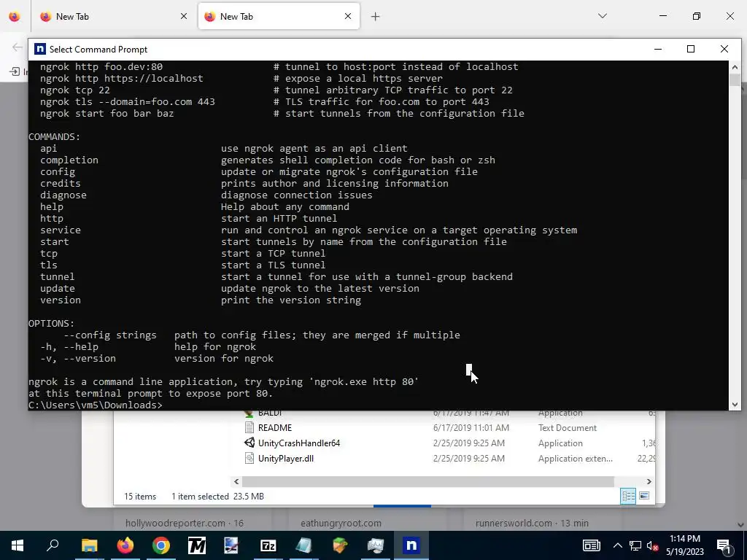Open the Windows Start menu
747x560 pixels.
[x=18, y=545]
